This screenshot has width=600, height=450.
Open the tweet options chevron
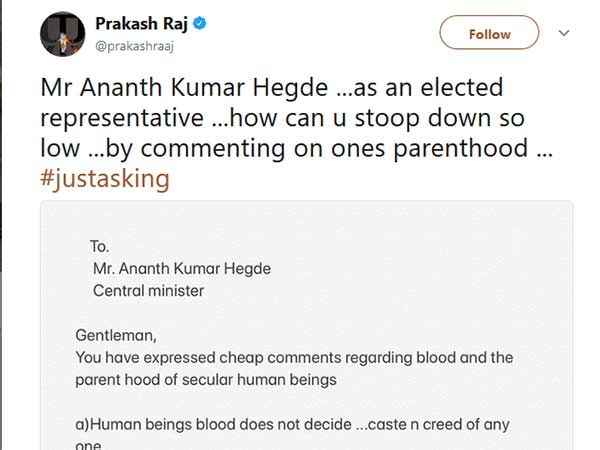point(564,33)
